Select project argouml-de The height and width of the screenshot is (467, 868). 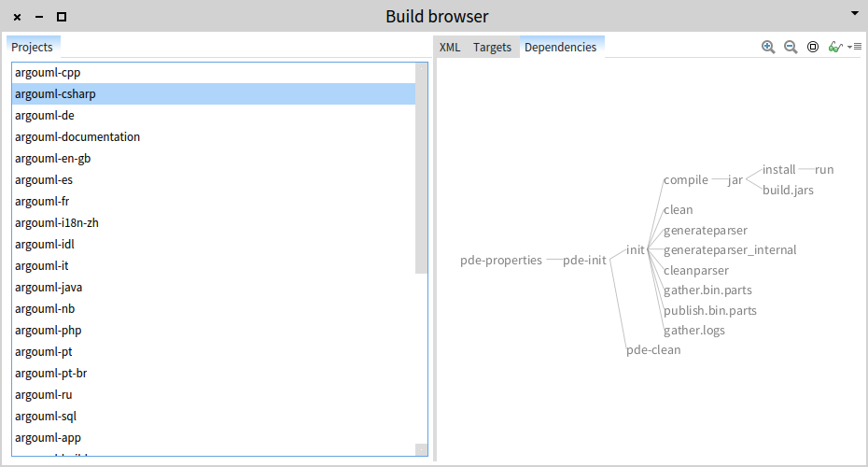coord(214,116)
